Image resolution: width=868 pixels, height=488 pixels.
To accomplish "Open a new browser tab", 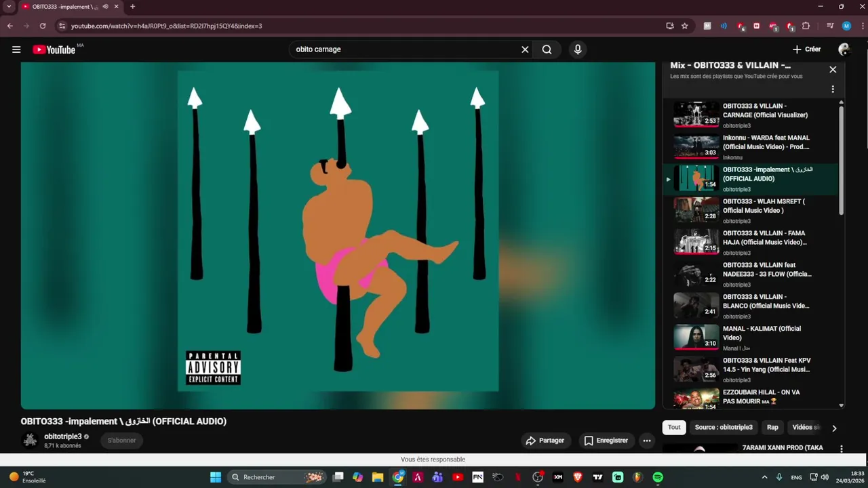I will [x=132, y=7].
